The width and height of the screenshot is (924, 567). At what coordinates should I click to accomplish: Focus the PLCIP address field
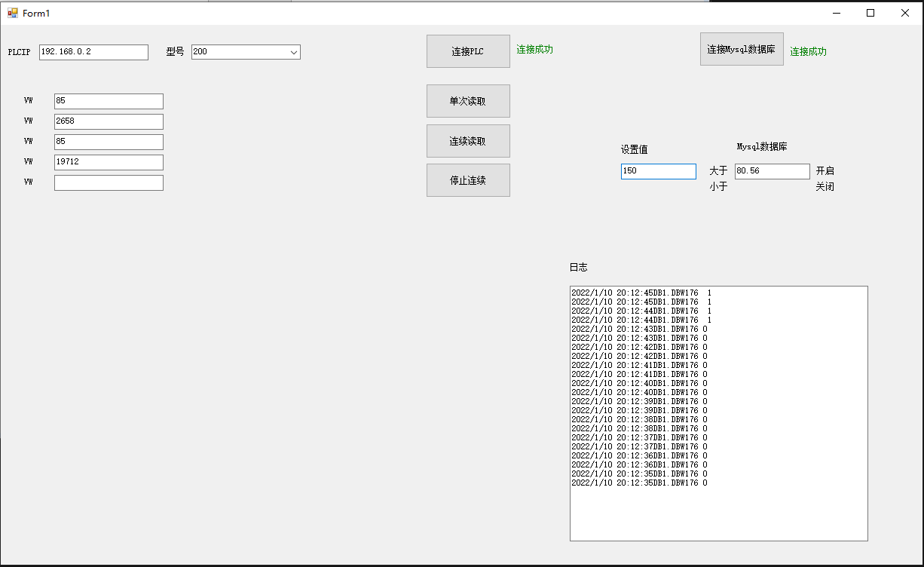click(93, 52)
